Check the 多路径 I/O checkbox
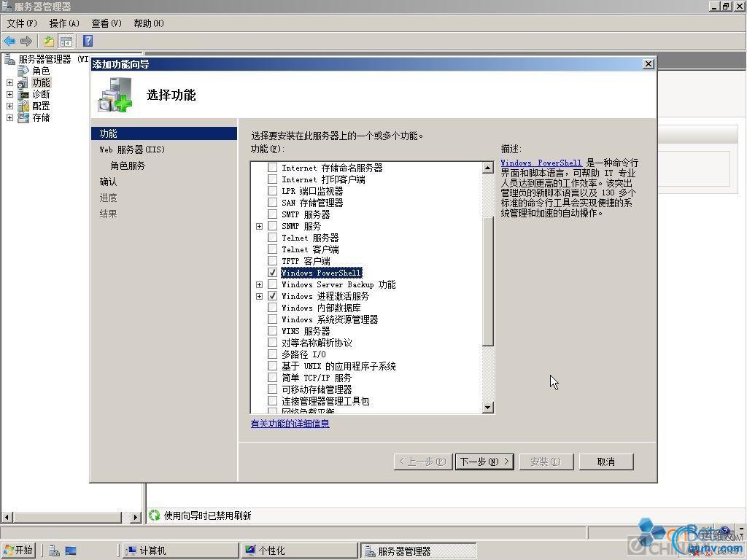 click(x=273, y=354)
